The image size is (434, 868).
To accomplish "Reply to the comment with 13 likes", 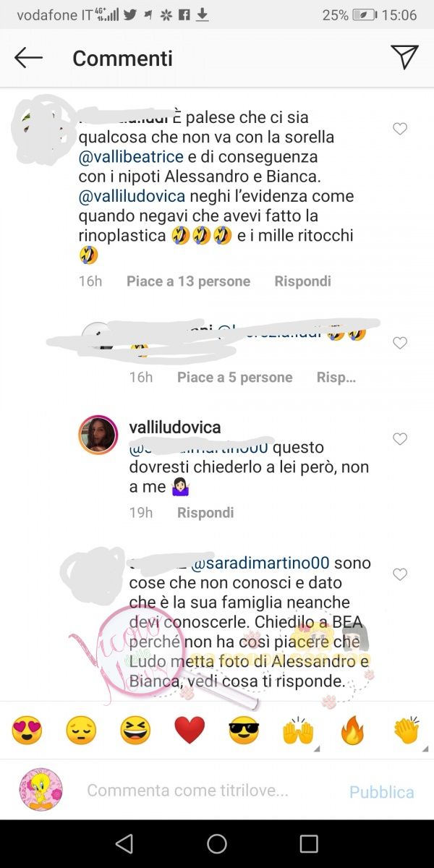I will point(302,281).
